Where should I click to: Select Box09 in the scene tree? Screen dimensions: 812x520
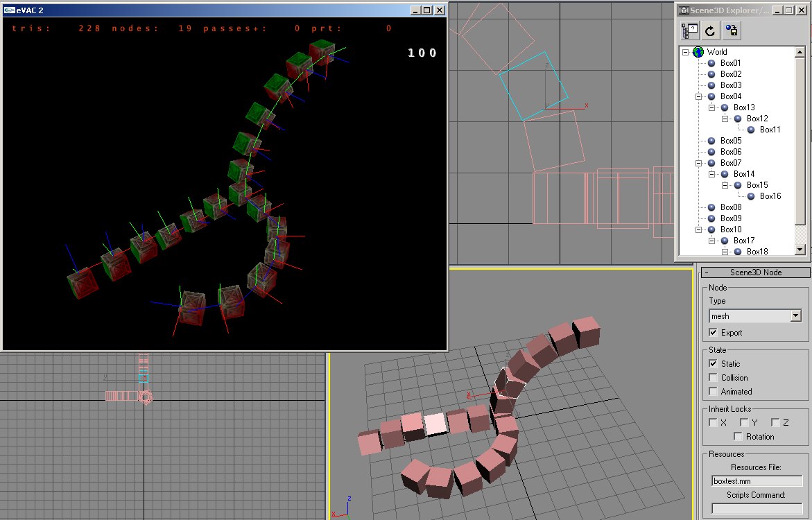click(730, 218)
